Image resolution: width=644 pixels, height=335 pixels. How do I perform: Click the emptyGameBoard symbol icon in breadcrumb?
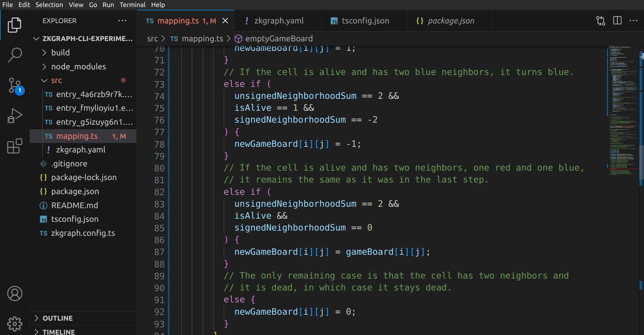click(238, 39)
